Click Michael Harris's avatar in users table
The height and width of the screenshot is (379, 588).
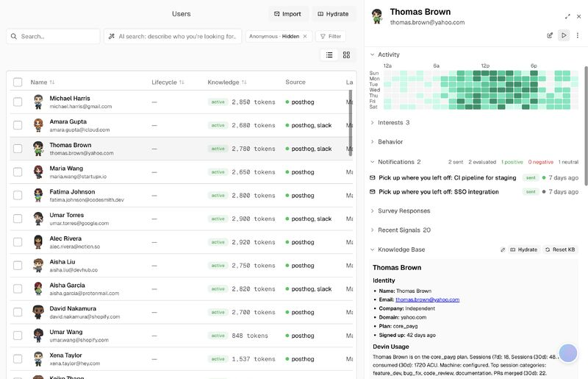point(38,102)
